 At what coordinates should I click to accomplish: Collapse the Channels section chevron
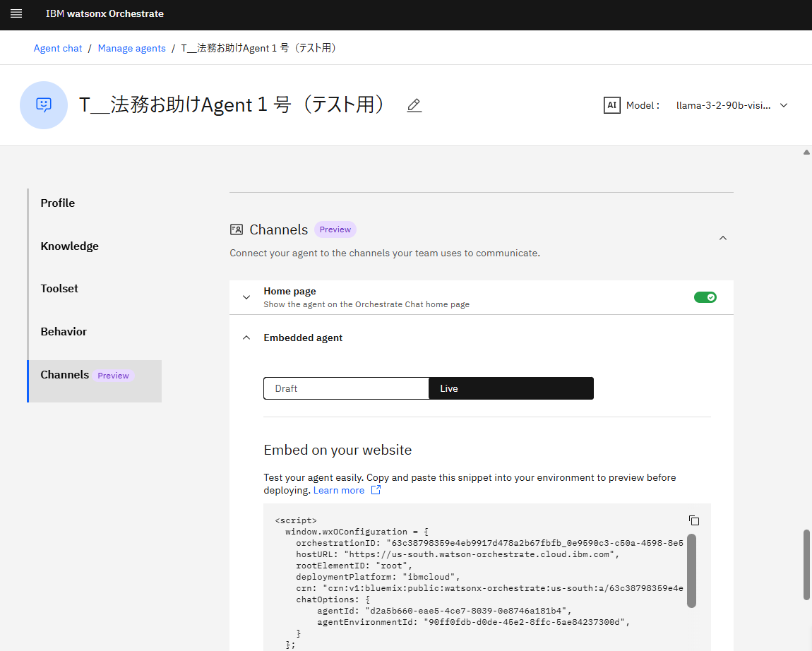[723, 238]
